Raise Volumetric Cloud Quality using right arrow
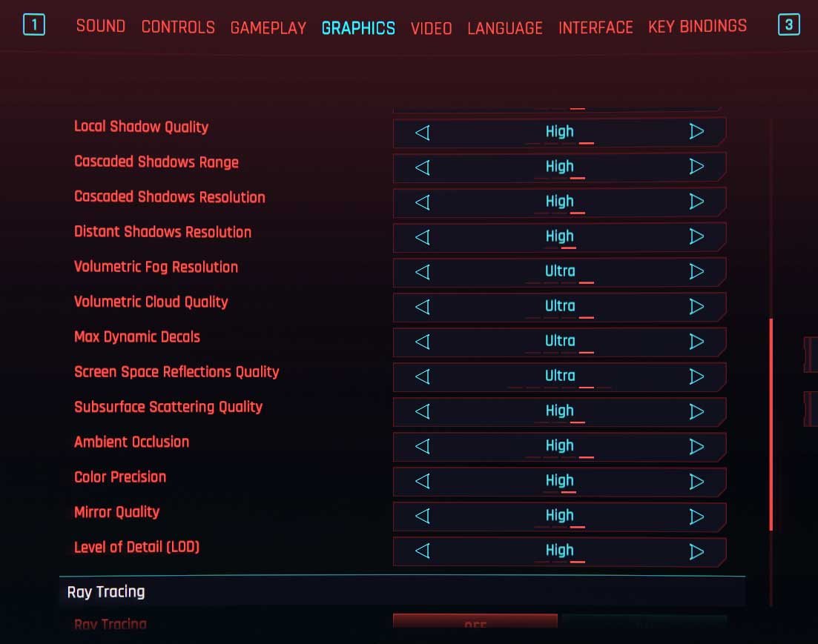Image resolution: width=818 pixels, height=644 pixels. pos(696,306)
